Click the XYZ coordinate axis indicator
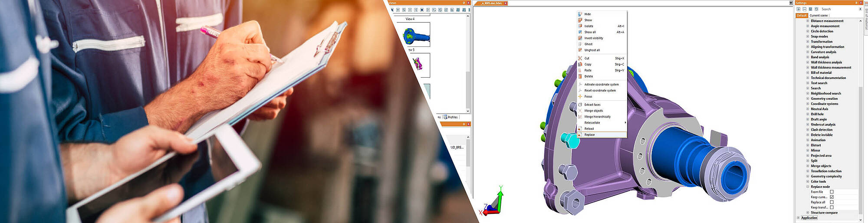This screenshot has width=868, height=223. coord(492,200)
